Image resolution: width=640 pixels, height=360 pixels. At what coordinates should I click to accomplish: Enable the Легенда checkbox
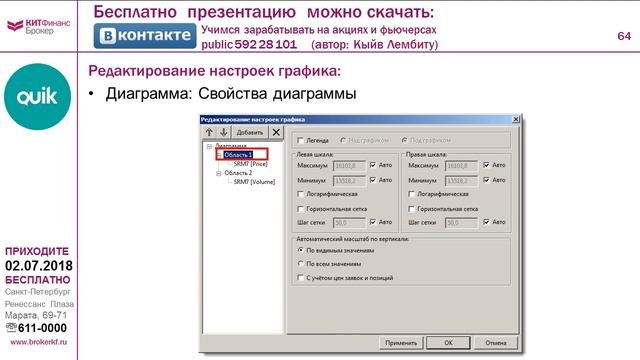point(301,140)
